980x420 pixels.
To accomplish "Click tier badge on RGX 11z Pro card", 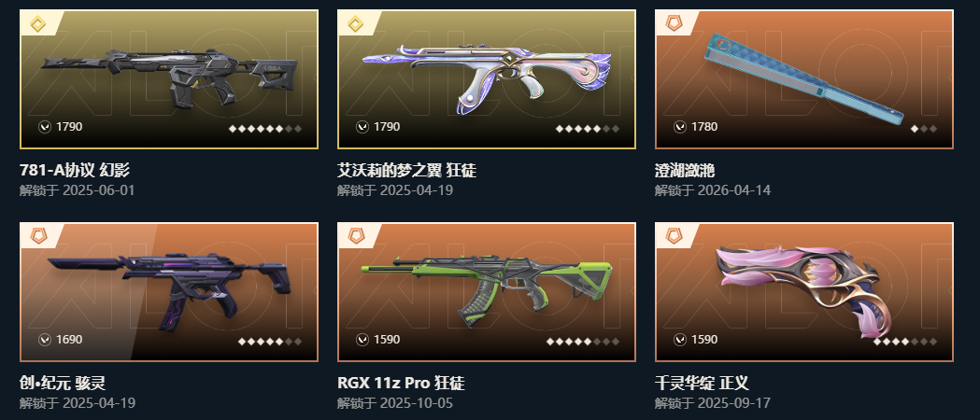I will click(356, 237).
